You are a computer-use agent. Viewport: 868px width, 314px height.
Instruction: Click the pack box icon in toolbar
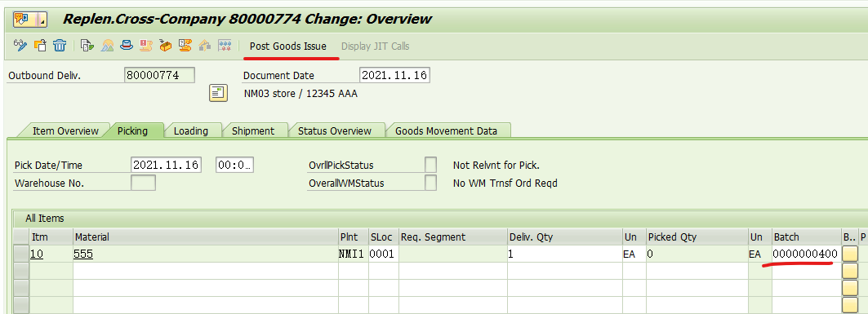[166, 46]
